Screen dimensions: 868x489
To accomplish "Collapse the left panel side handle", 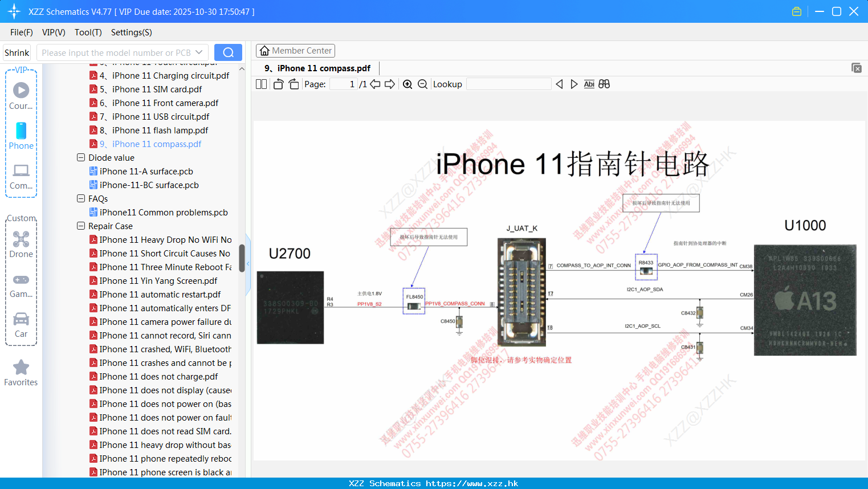I will [248, 265].
